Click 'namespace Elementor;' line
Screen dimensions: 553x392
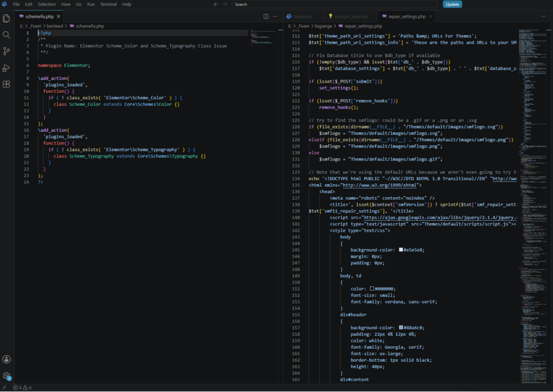(x=64, y=65)
